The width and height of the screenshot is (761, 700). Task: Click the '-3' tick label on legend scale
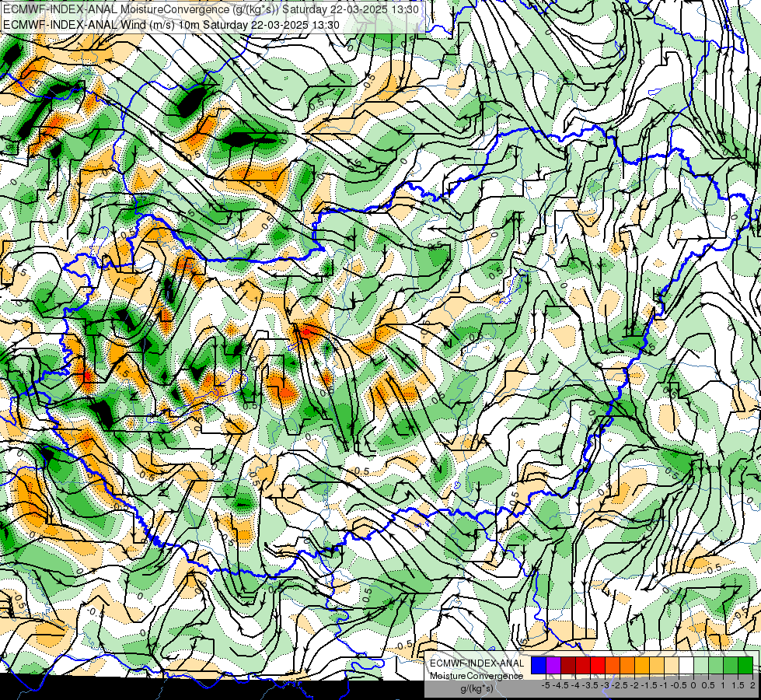click(606, 685)
